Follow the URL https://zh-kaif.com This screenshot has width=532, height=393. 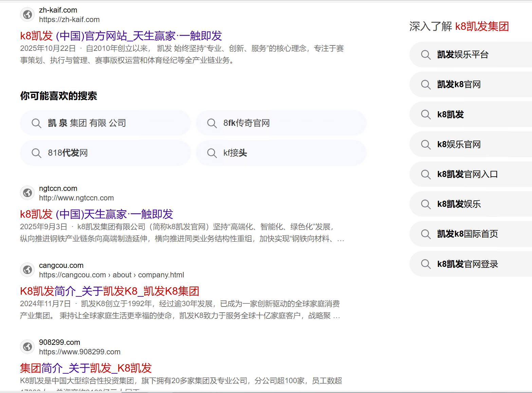click(69, 20)
